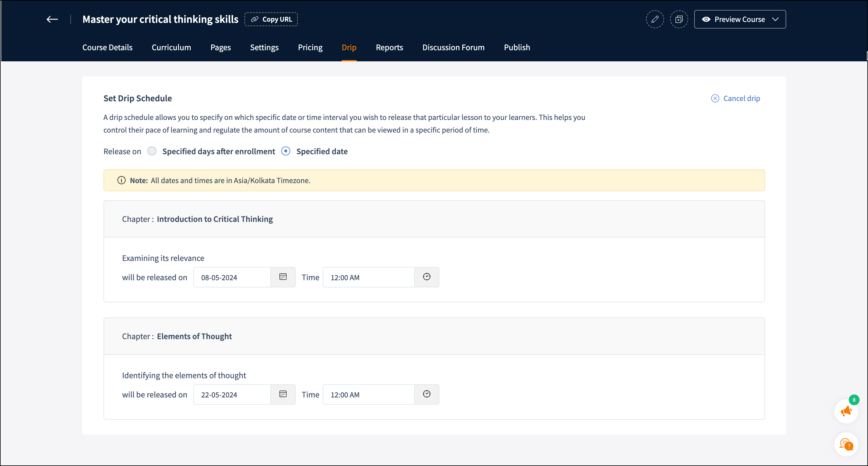Click the duplicate course icon

pyautogui.click(x=679, y=19)
